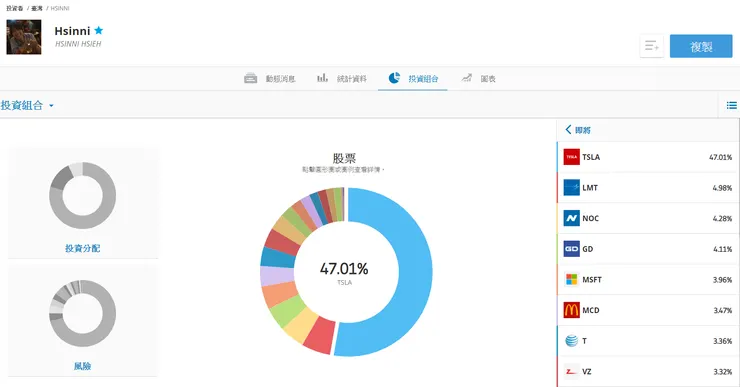This screenshot has width=740, height=387.
Task: Click the Lockheed Martin LMT logo
Action: tap(572, 188)
